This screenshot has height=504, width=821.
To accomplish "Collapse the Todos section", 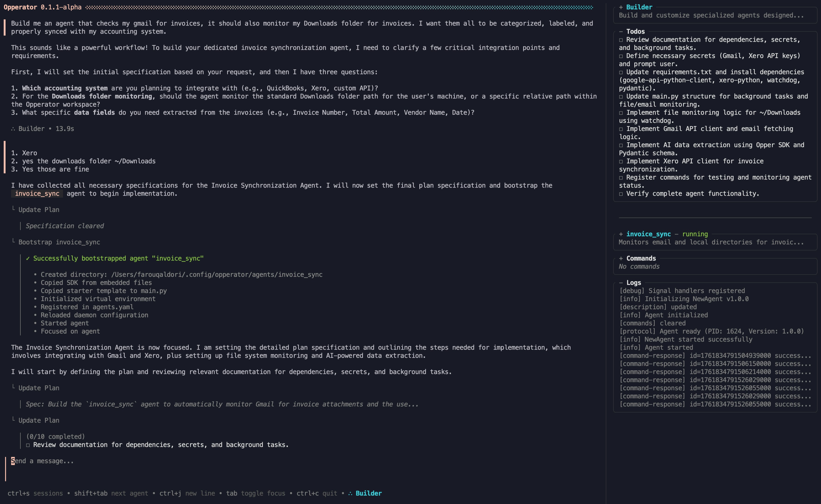I will pyautogui.click(x=621, y=31).
